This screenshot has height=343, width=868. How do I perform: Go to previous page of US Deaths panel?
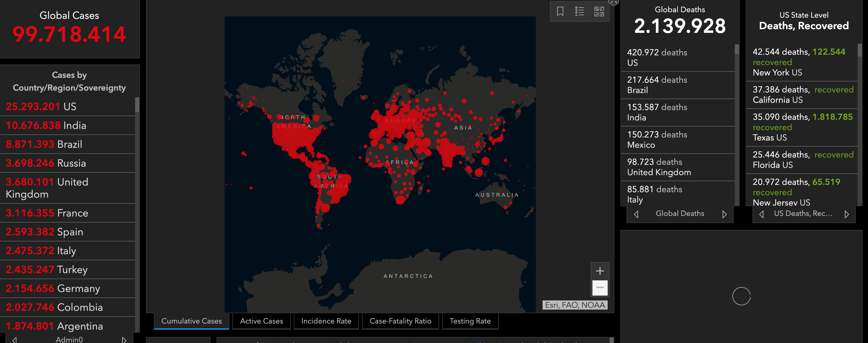762,214
